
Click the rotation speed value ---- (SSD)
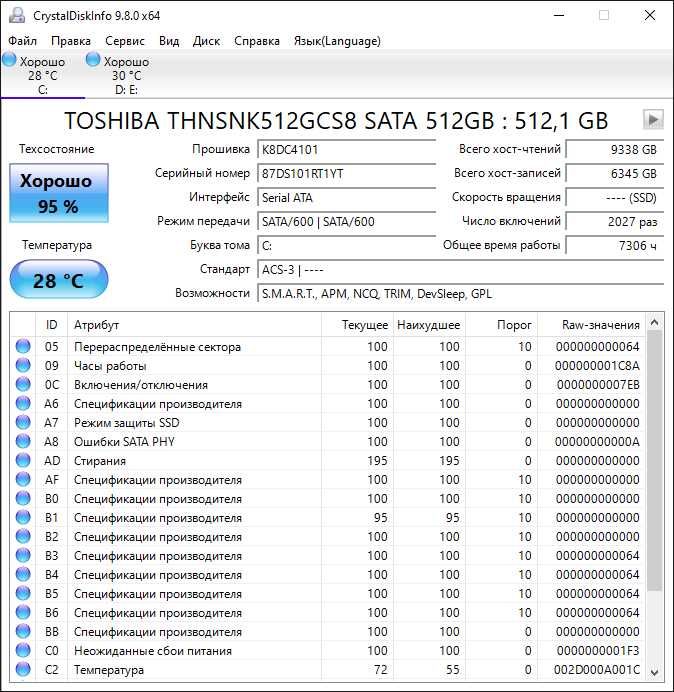(614, 197)
